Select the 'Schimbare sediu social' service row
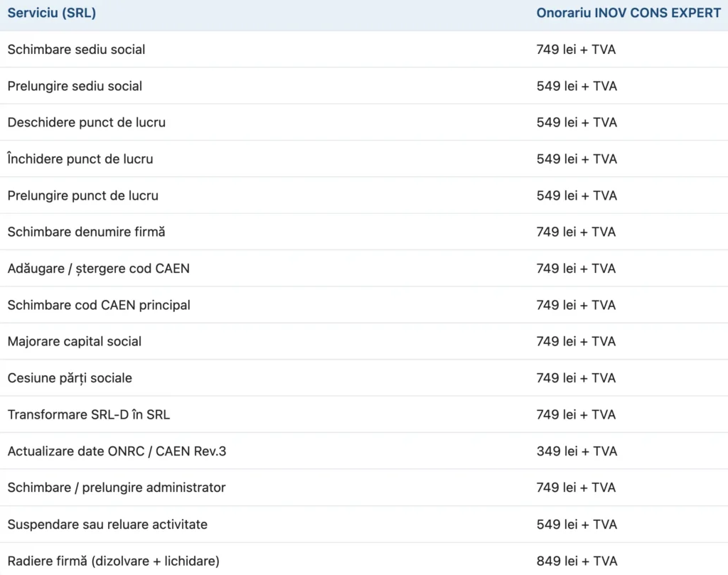This screenshot has width=728, height=575. coord(76,50)
